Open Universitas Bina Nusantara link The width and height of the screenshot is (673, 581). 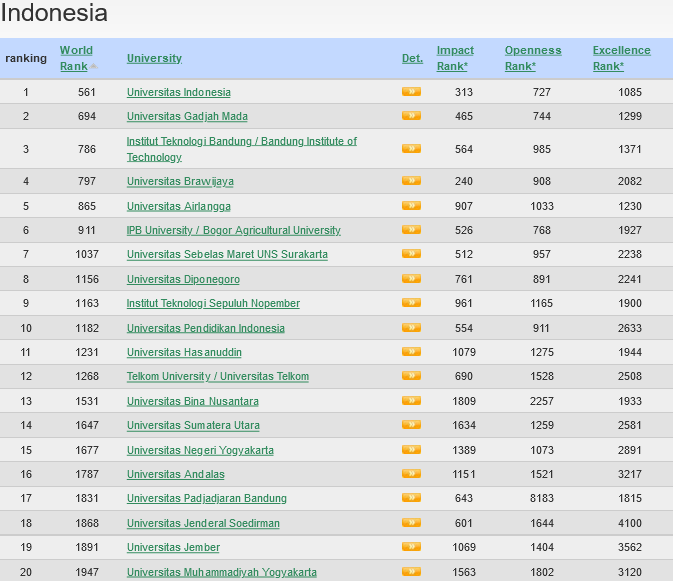(x=193, y=401)
